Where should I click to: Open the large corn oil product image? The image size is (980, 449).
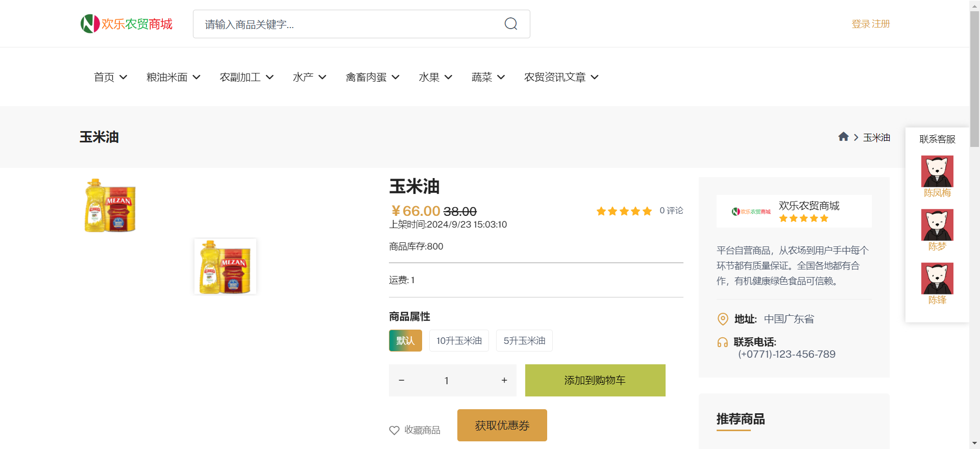110,205
